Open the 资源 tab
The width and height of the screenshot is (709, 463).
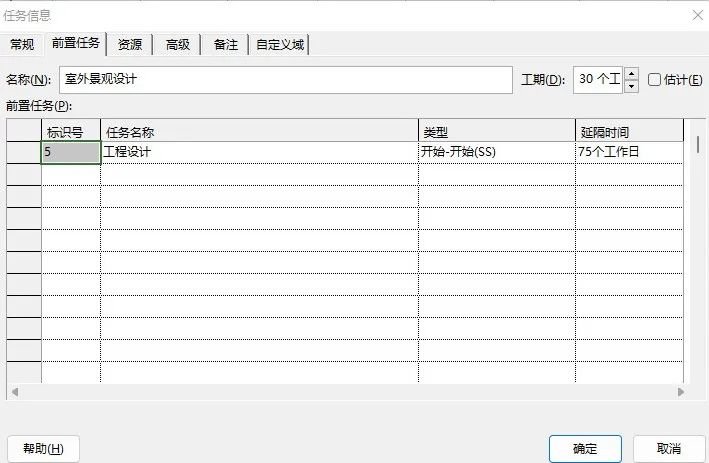click(130, 44)
